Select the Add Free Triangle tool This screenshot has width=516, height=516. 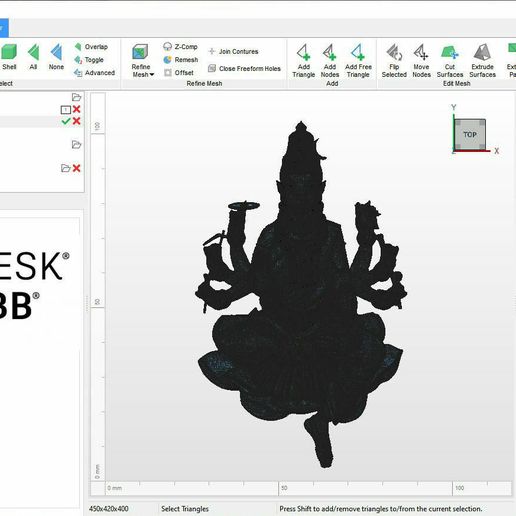358,61
